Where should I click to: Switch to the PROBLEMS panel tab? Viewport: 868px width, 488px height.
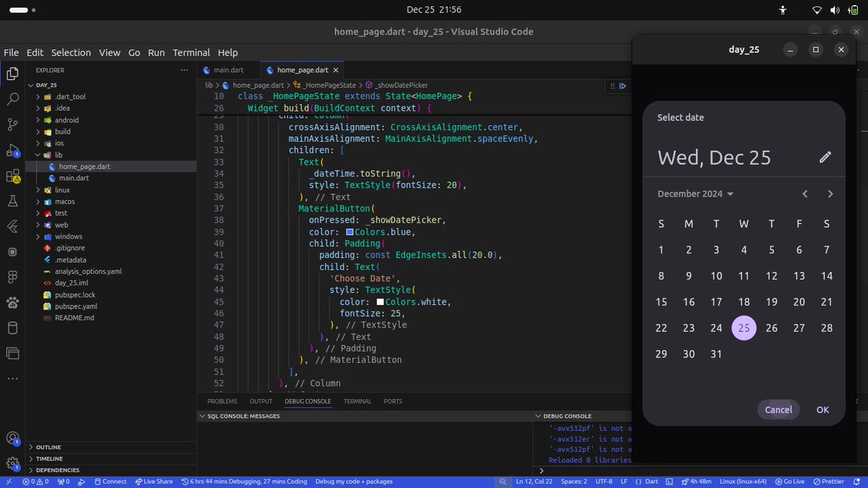click(x=222, y=401)
